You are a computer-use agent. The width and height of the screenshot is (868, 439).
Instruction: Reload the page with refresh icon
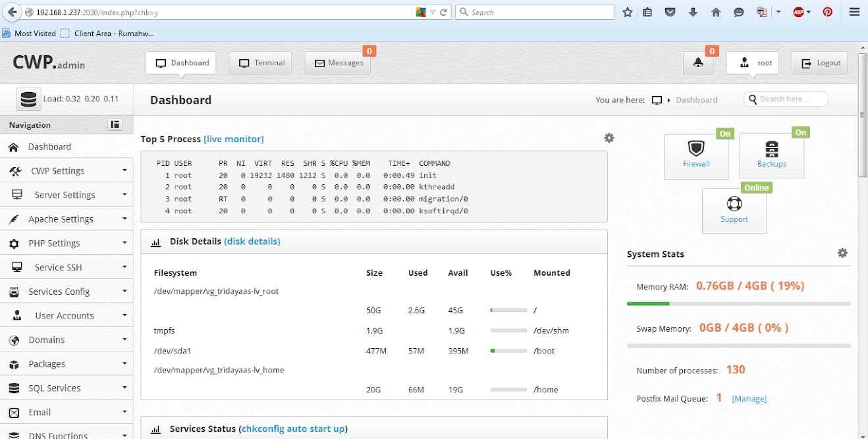(444, 12)
